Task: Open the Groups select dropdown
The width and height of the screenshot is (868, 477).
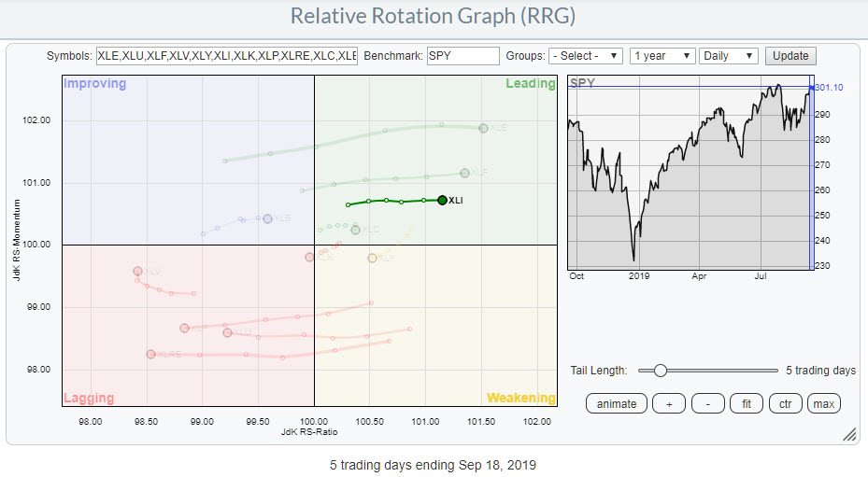Action: [586, 56]
